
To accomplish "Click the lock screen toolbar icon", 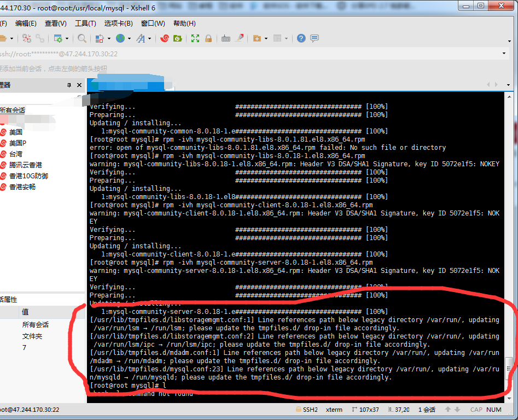I will (x=208, y=38).
